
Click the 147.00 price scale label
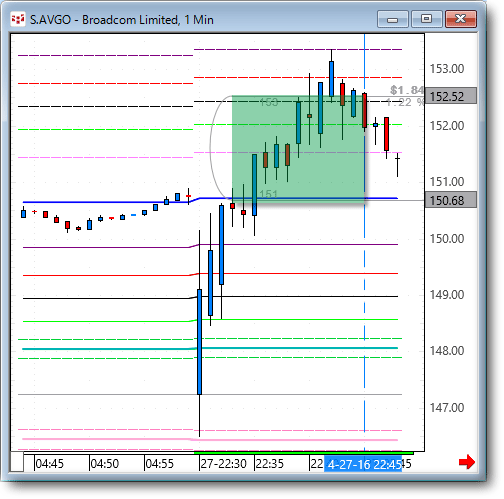point(447,408)
